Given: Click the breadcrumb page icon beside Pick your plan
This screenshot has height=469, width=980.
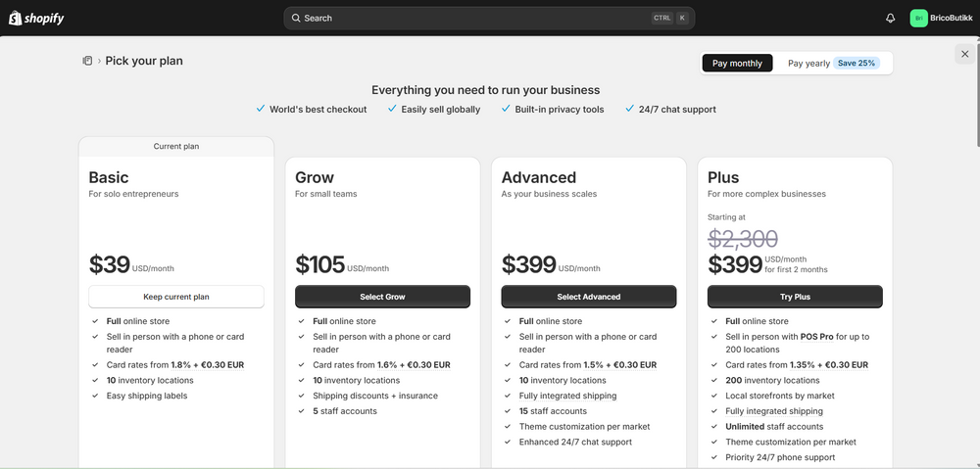Looking at the screenshot, I should [x=87, y=61].
